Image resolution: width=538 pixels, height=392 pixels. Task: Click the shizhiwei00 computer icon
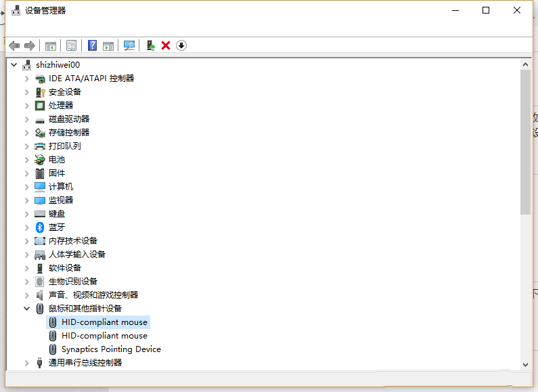coord(27,65)
